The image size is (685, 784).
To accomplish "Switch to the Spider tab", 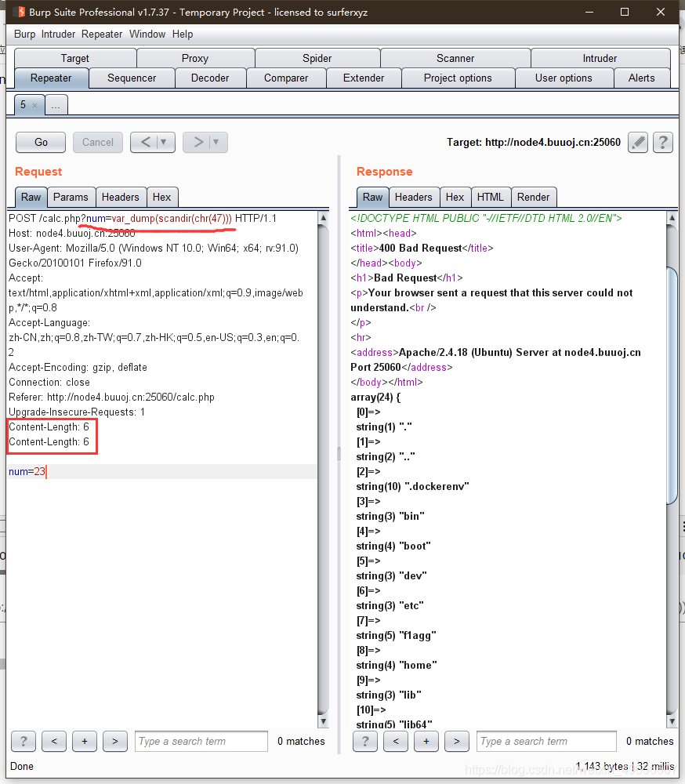I will pos(317,58).
